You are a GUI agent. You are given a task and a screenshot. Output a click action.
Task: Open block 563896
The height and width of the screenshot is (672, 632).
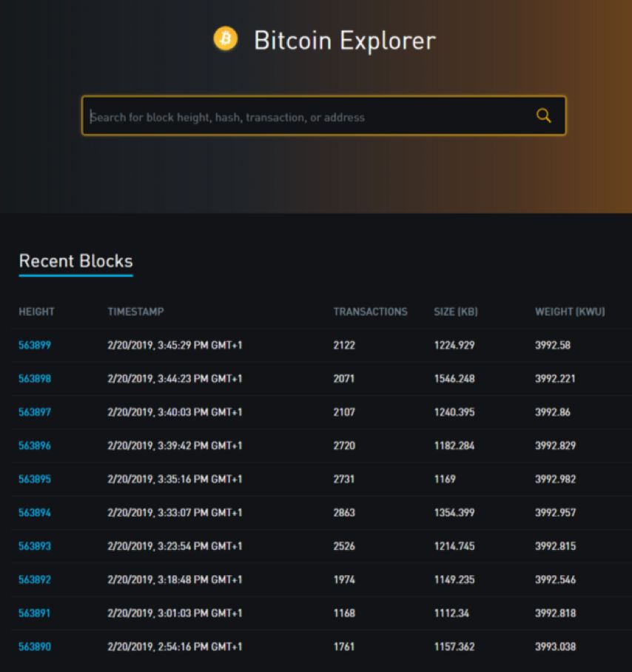[35, 446]
